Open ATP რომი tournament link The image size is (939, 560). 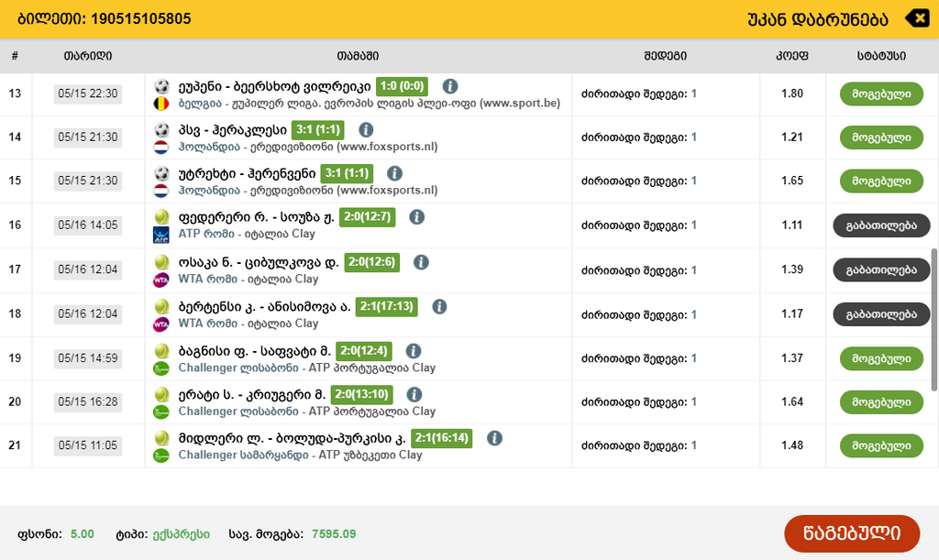206,234
